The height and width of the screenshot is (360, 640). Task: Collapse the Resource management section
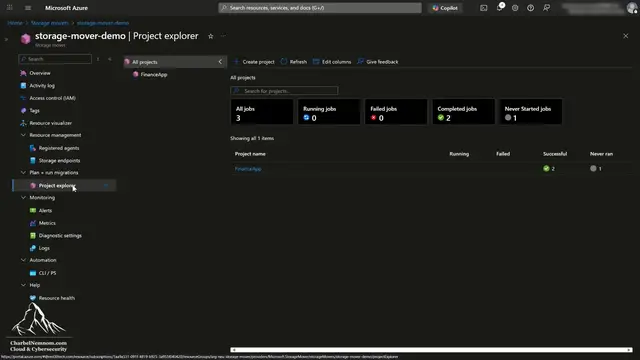pyautogui.click(x=23, y=135)
